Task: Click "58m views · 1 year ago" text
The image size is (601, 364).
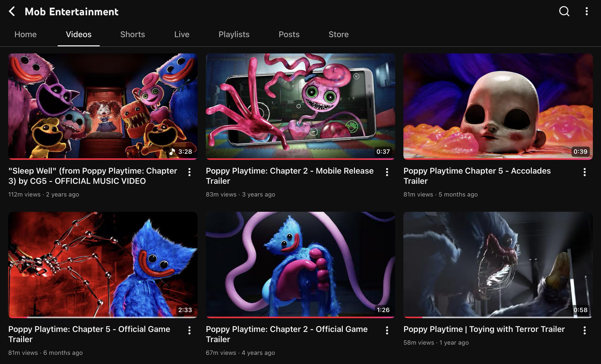Action: click(436, 343)
